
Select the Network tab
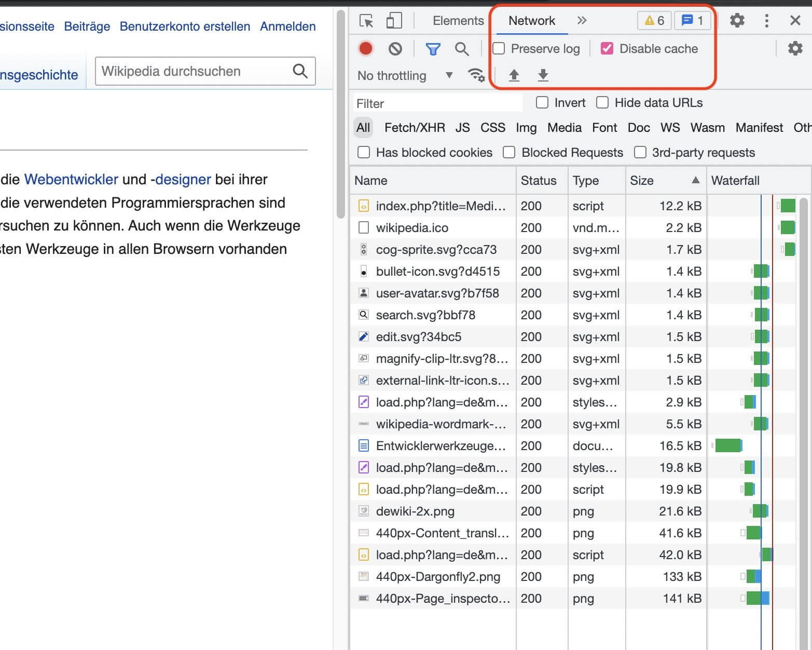pyautogui.click(x=531, y=21)
